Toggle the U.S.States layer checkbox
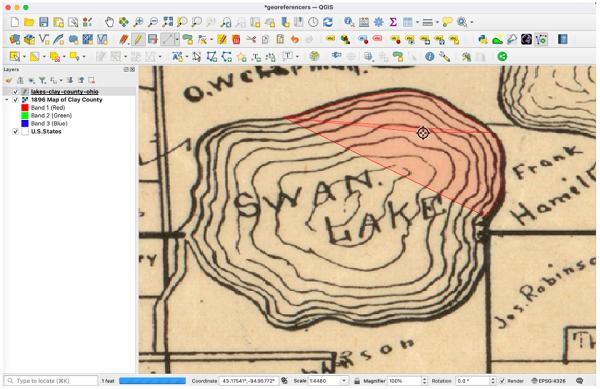 tap(15, 132)
